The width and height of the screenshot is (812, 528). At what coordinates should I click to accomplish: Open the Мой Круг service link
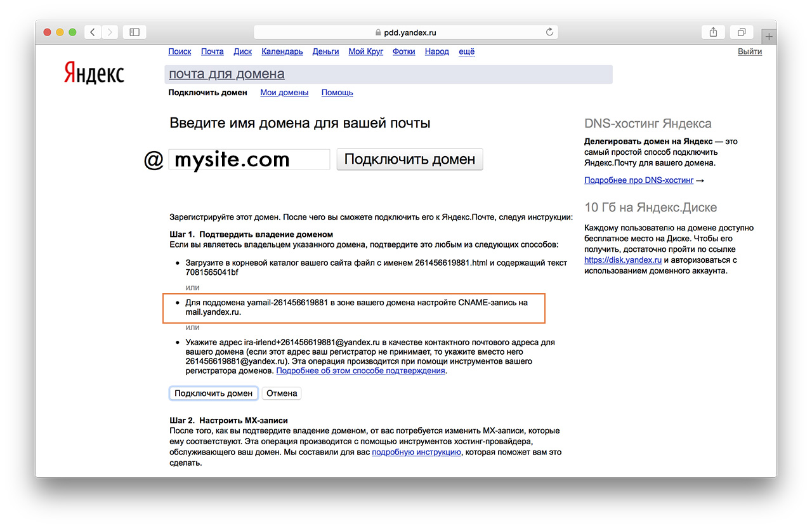pos(366,51)
